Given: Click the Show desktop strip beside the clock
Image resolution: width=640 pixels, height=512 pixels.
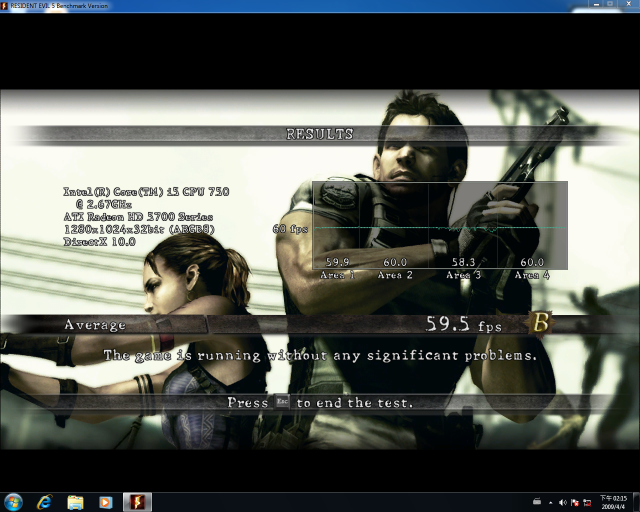Looking at the screenshot, I should click(x=636, y=502).
